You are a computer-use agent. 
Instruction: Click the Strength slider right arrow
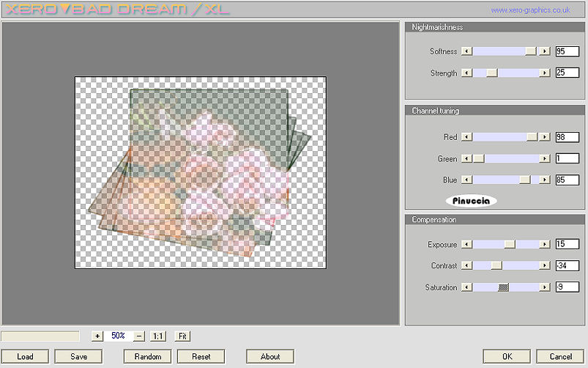(545, 73)
